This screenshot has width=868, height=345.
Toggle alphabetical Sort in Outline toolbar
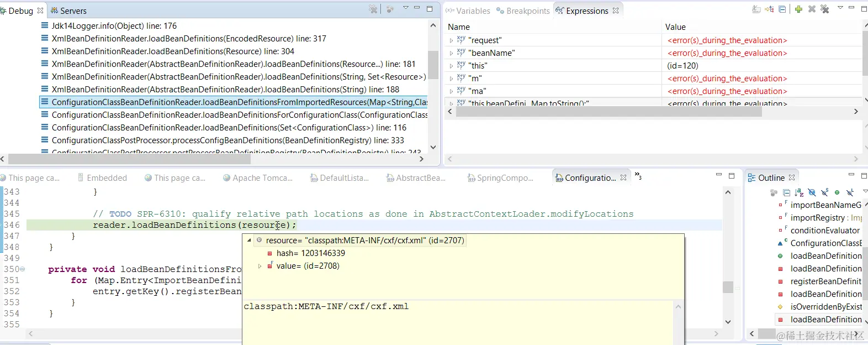pos(799,192)
